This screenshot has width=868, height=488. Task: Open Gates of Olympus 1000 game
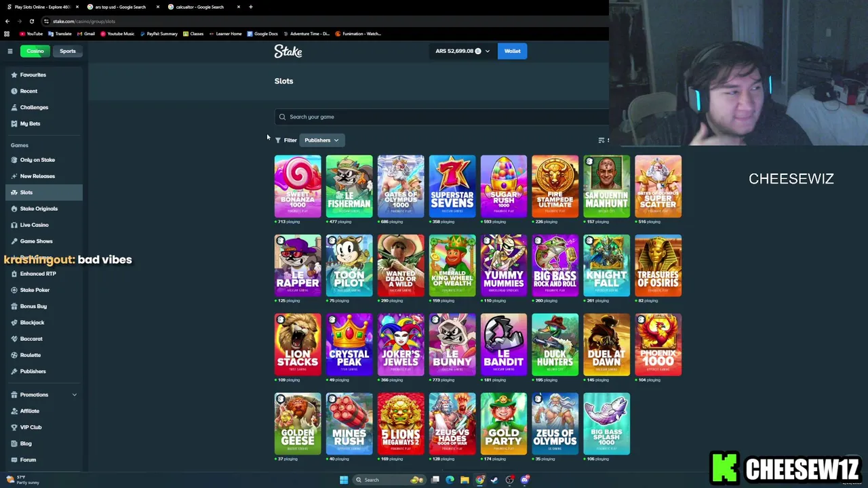point(401,186)
